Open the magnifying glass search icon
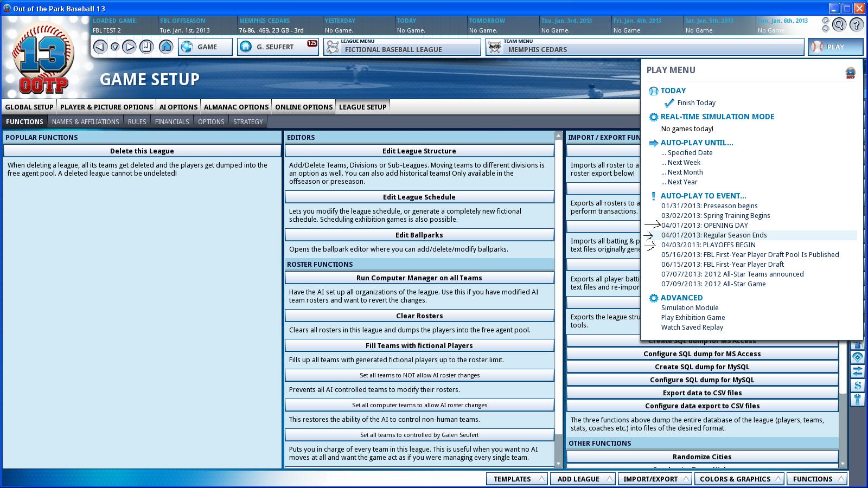 839,24
